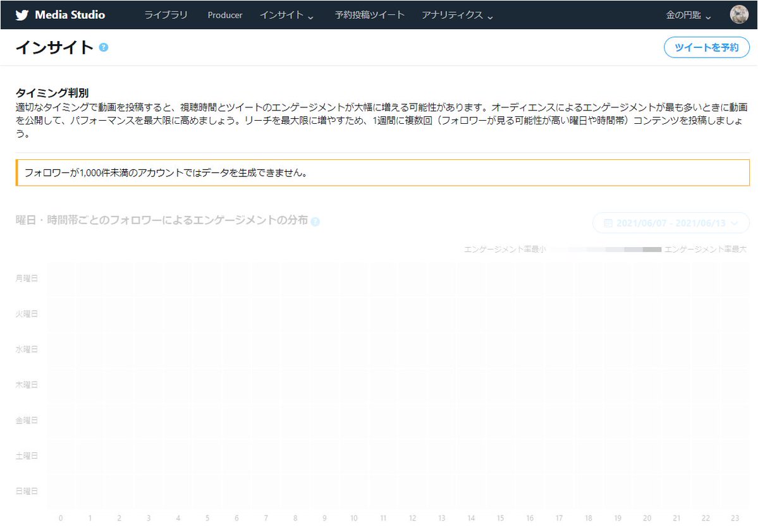Select 予約投稿ツイート in the navigation bar
This screenshot has height=532, width=758.
(370, 15)
